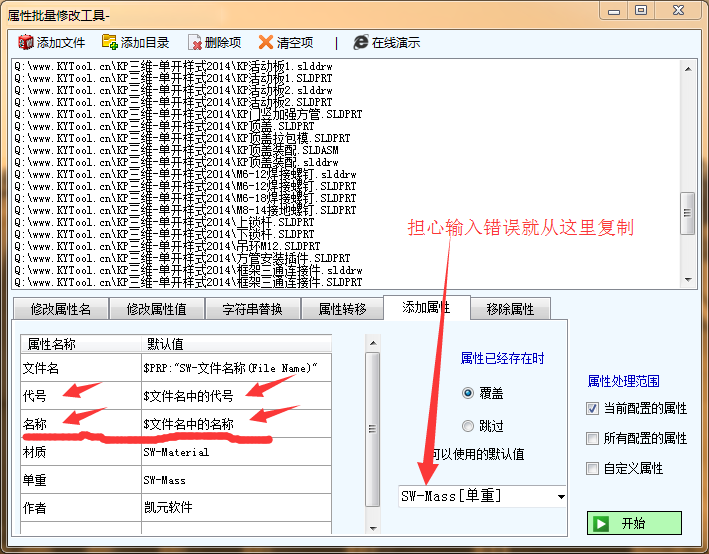This screenshot has width=709, height=554.
Task: Click the 在线演示 link text
Action: click(396, 43)
